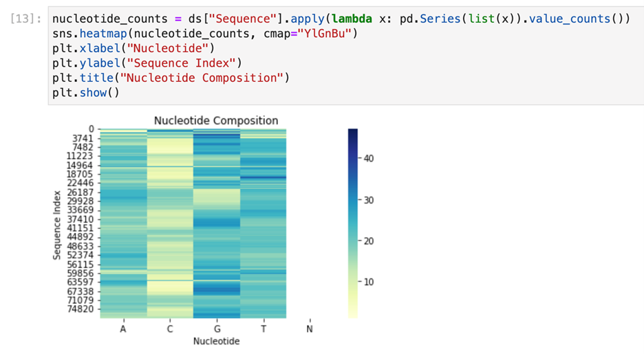The image size is (644, 354).
Task: Click the "Nucleotide Composition" plot title
Action: coord(215,120)
